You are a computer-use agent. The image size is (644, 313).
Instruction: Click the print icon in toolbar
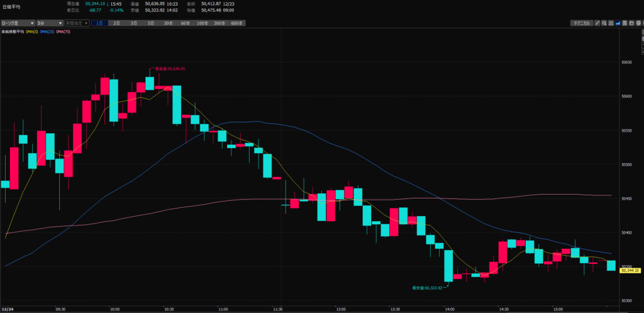pyautogui.click(x=638, y=23)
